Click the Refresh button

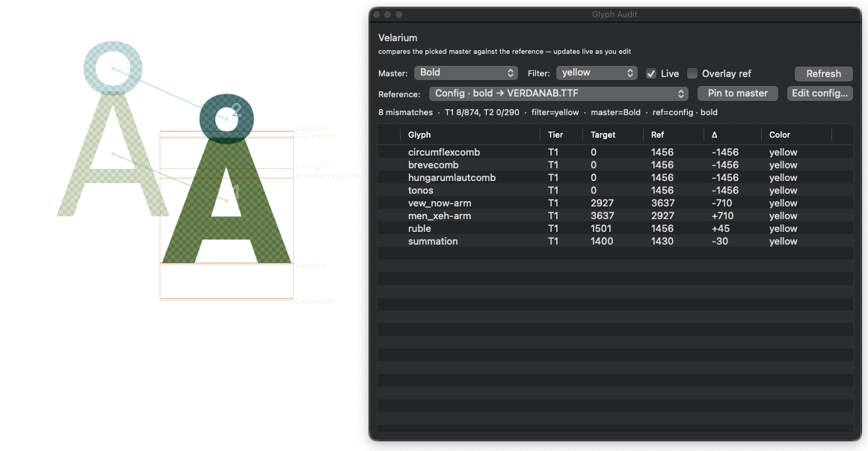click(x=823, y=74)
